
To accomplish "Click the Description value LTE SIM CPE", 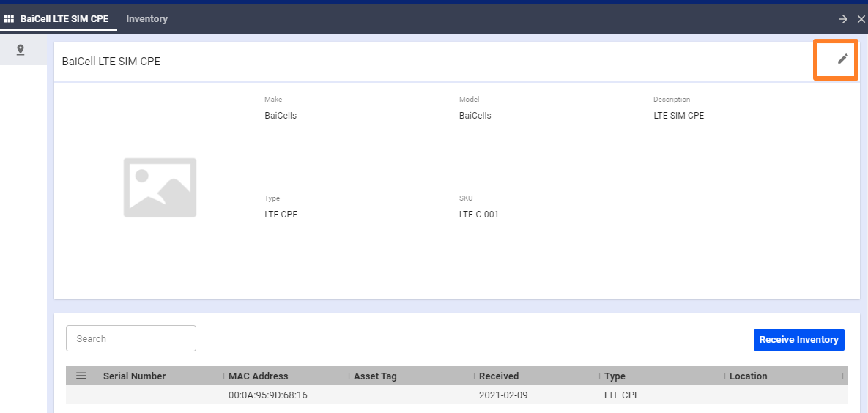I will click(x=679, y=116).
